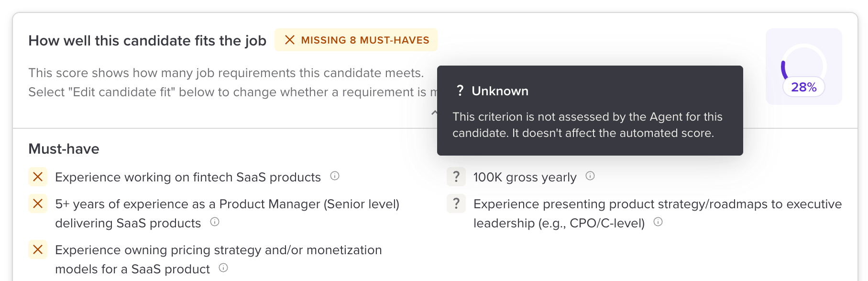Open info icon after 'delivering SaaS products'
This screenshot has height=281, width=868.
215,222
